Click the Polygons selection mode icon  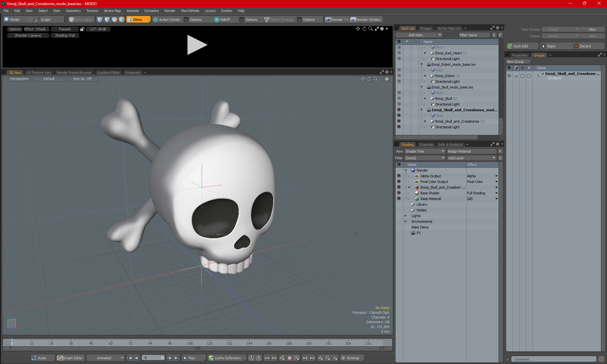click(x=114, y=20)
